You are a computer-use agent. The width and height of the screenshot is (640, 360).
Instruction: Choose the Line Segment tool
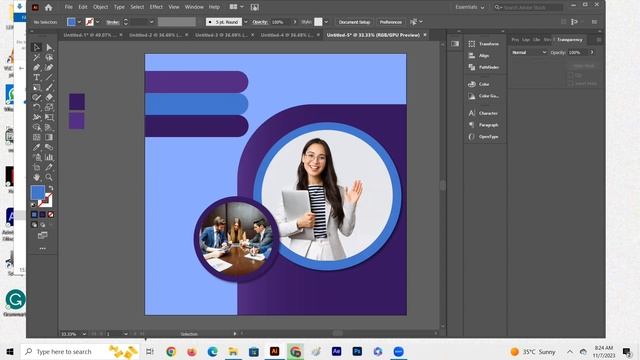coord(49,77)
